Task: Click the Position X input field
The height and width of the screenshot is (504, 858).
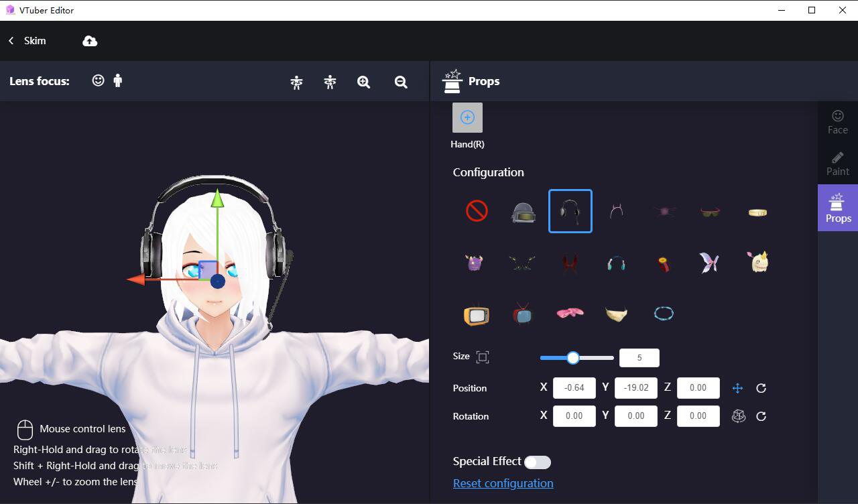Action: (x=574, y=387)
